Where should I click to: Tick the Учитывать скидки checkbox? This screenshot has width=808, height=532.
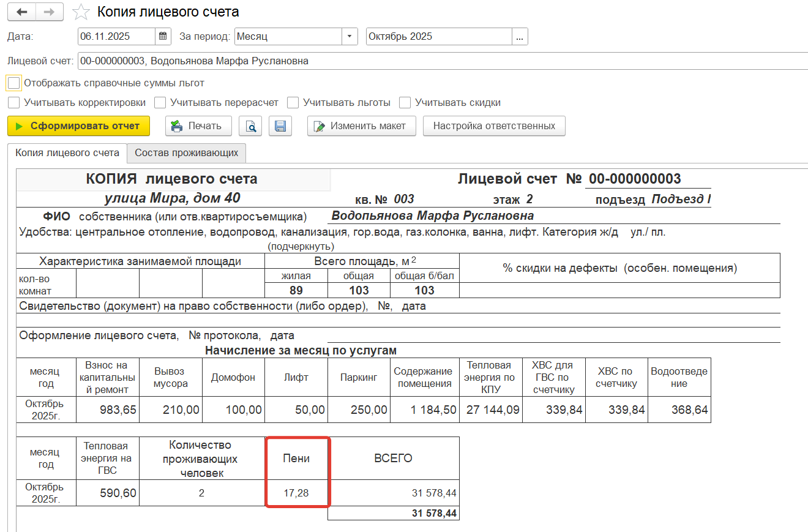click(x=405, y=103)
